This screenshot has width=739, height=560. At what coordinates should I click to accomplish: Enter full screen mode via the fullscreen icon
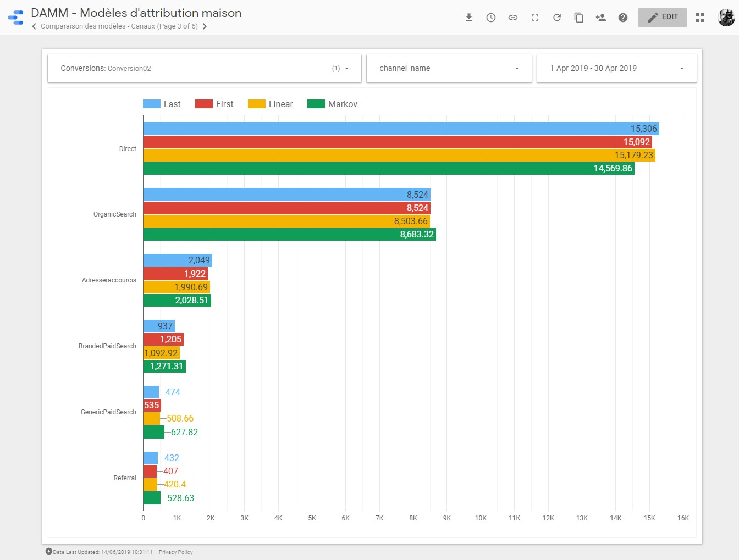click(535, 18)
